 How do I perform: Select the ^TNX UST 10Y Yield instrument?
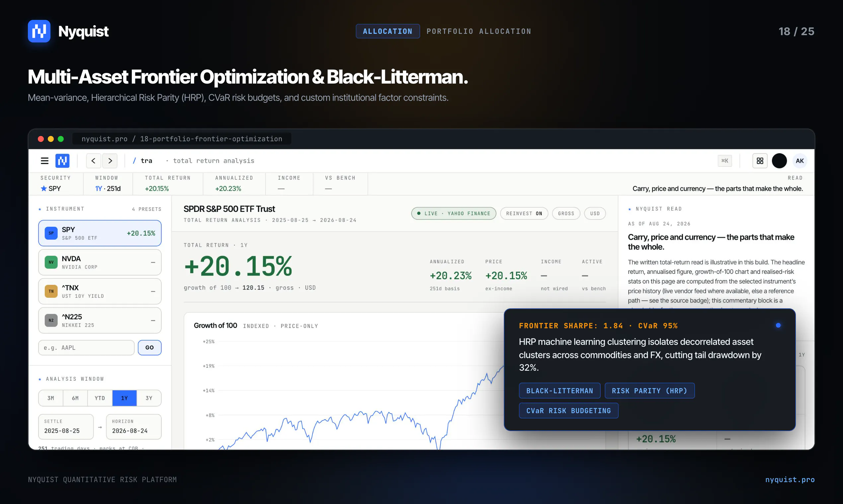click(x=100, y=291)
